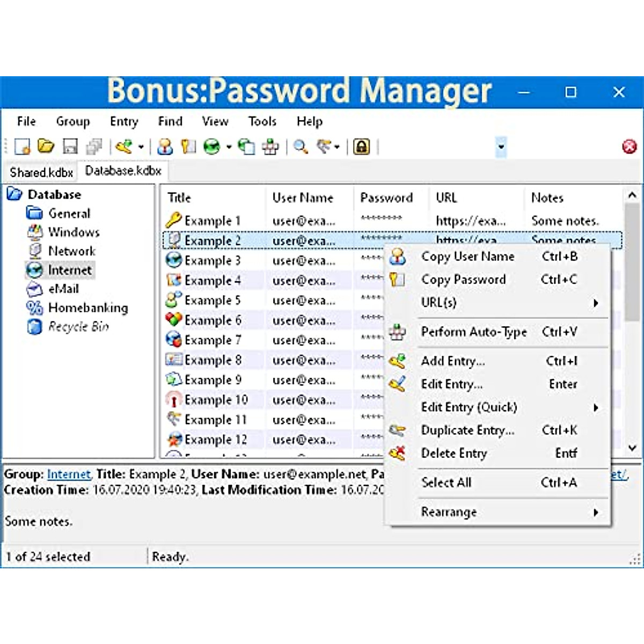This screenshot has width=644, height=644.
Task: Choose Duplicate Entry from the context menu
Action: [x=468, y=430]
